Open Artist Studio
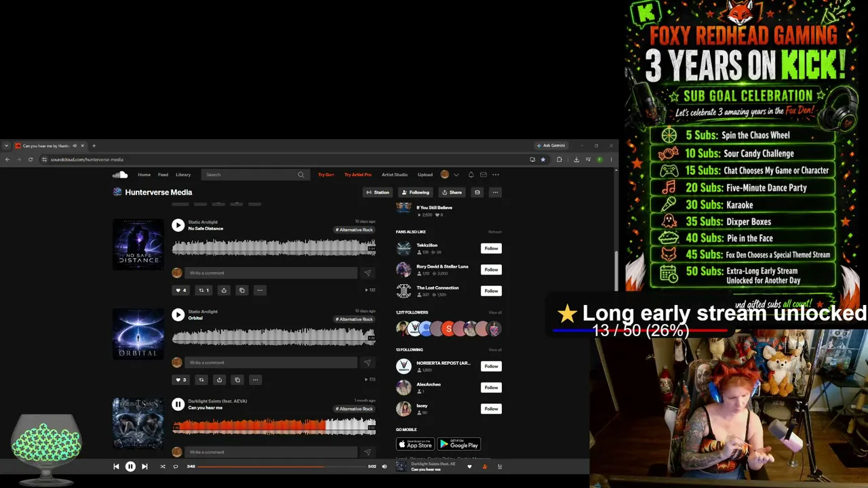 [395, 175]
